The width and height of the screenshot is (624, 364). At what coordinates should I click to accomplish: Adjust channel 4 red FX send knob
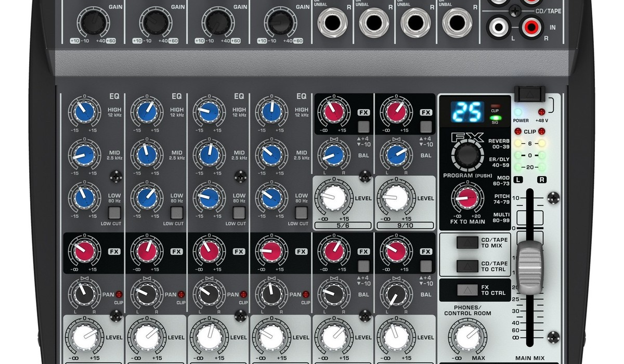point(271,251)
